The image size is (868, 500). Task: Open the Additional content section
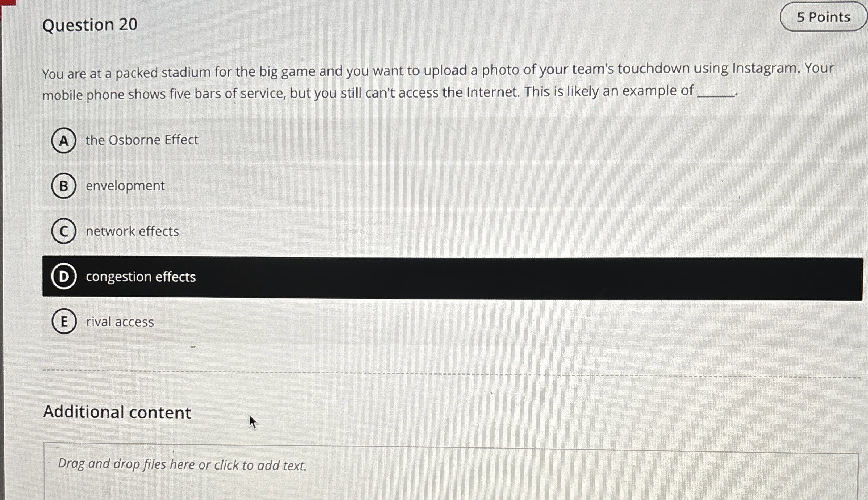[117, 412]
